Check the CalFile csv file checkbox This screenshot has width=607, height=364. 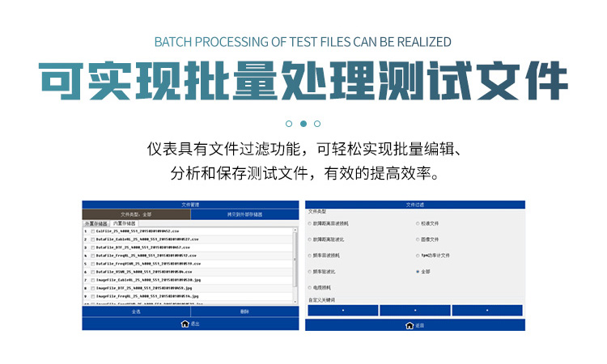pyautogui.click(x=92, y=231)
